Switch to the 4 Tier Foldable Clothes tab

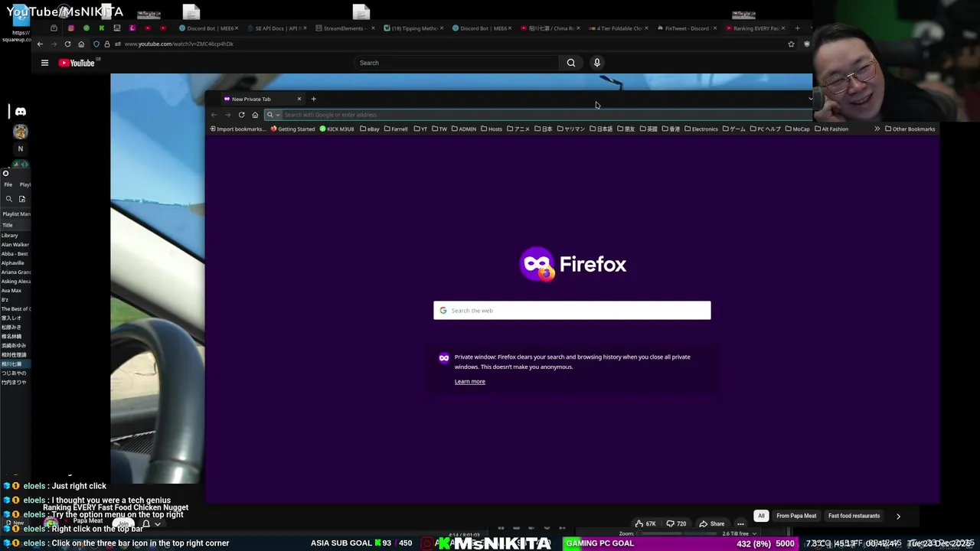pyautogui.click(x=619, y=28)
